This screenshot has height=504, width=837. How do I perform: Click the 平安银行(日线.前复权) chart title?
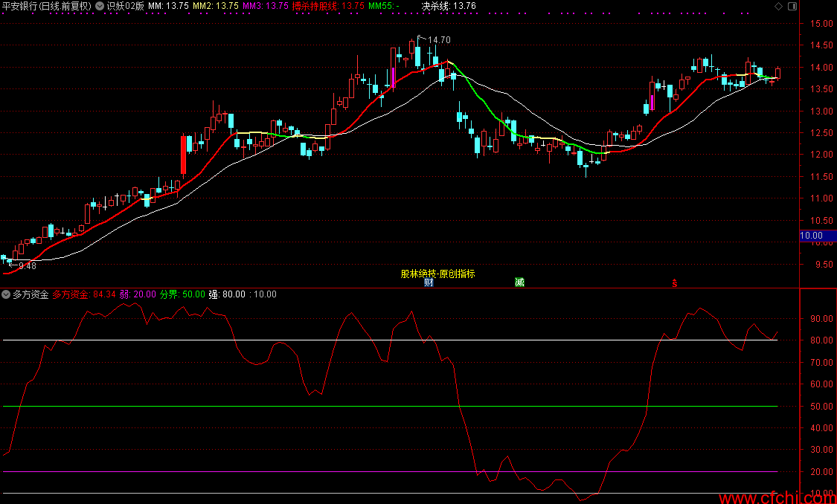pyautogui.click(x=47, y=7)
